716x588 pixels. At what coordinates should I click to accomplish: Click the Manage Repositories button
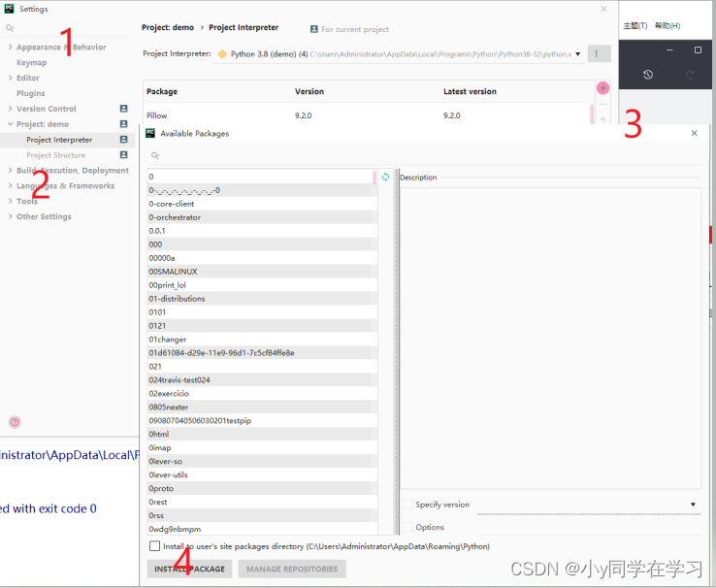click(x=292, y=569)
